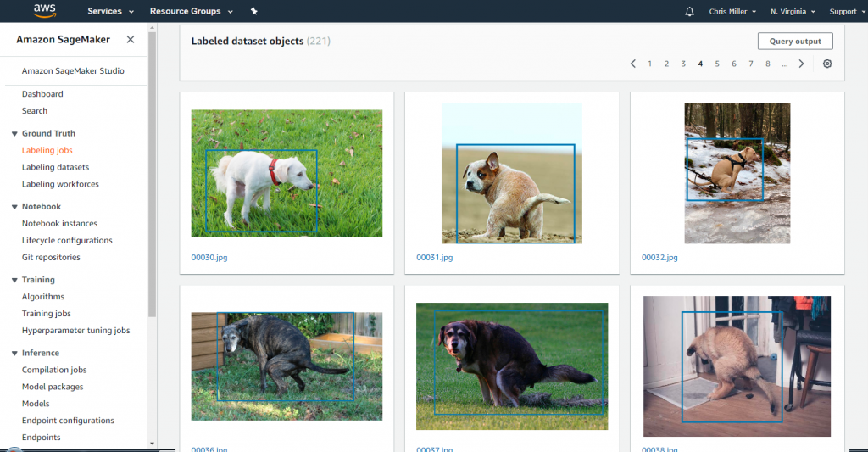Click the pagination ellipsis for more pages
868x452 pixels.
(x=784, y=64)
